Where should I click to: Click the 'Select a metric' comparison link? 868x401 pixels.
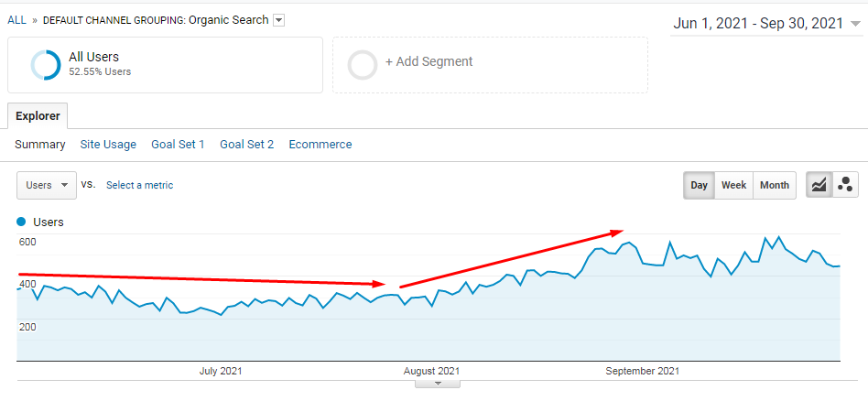click(139, 185)
